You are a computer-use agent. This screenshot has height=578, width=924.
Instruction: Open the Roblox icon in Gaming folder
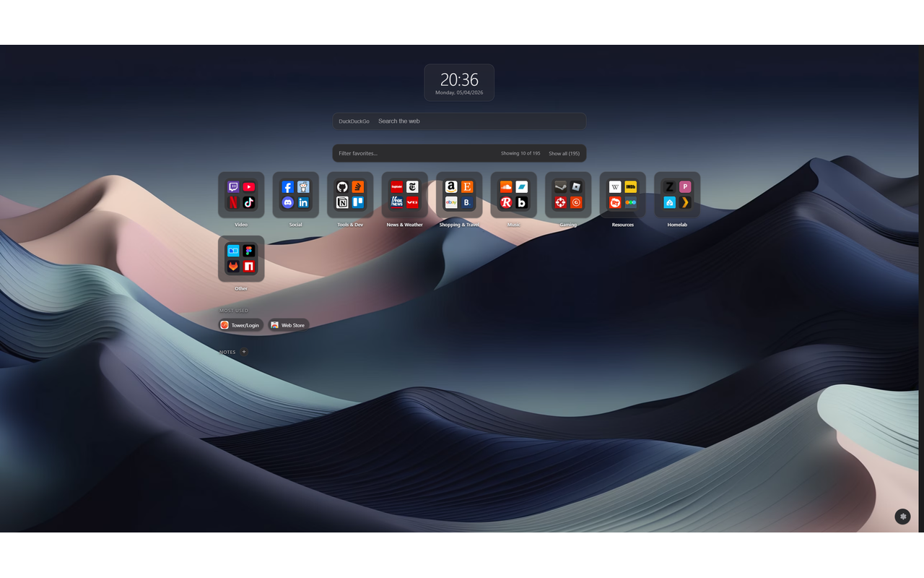[x=576, y=187]
